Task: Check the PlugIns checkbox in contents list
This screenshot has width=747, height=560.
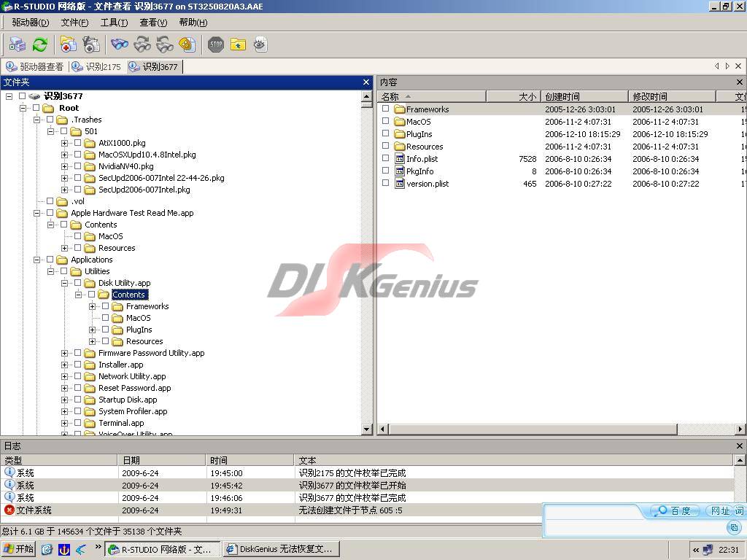Action: (385, 133)
